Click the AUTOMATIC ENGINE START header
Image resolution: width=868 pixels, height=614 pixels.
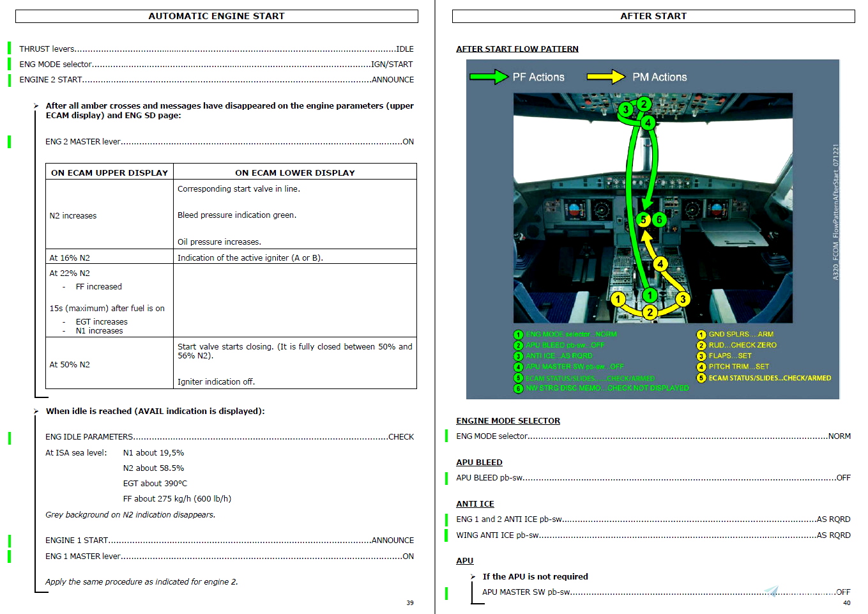pyautogui.click(x=217, y=16)
